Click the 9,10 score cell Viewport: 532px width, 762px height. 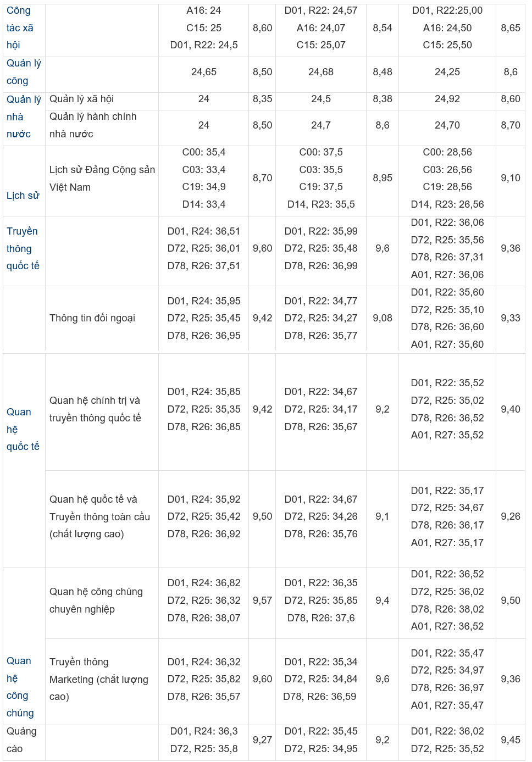click(x=510, y=178)
